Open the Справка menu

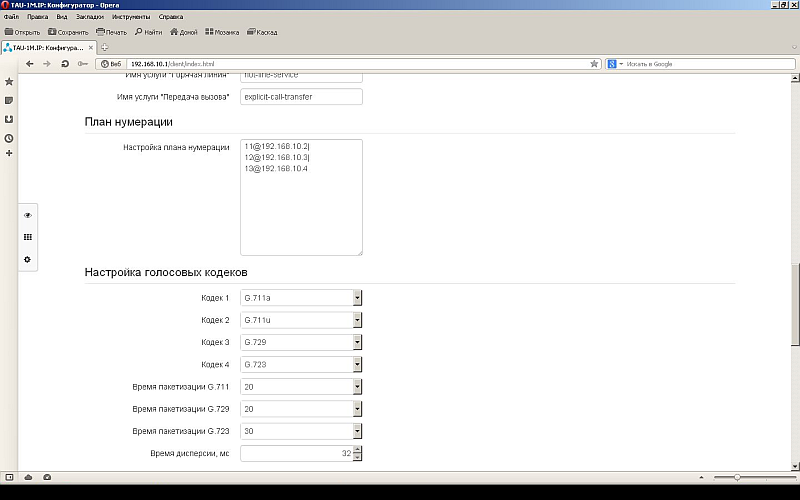[x=171, y=17]
